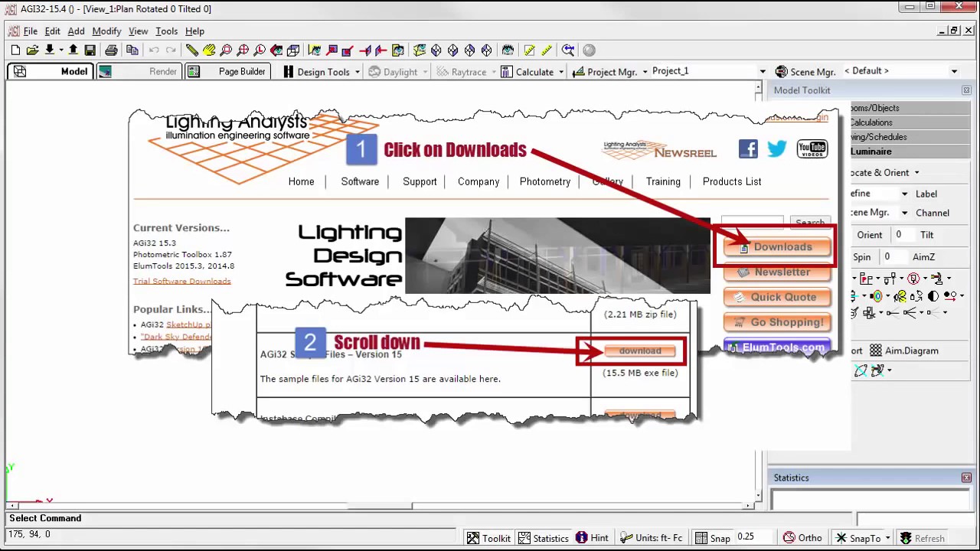This screenshot has width=980, height=551.
Task: Click the Save floppy disk icon
Action: 90,51
